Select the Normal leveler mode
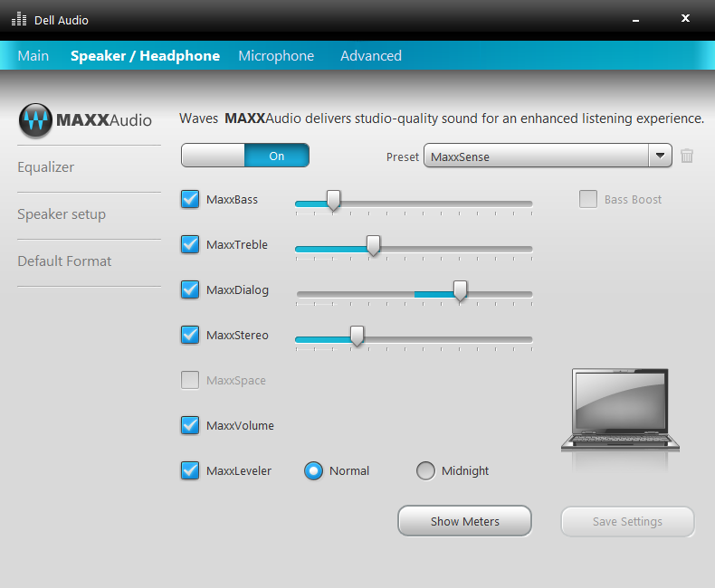This screenshot has height=588, width=715. (x=314, y=471)
